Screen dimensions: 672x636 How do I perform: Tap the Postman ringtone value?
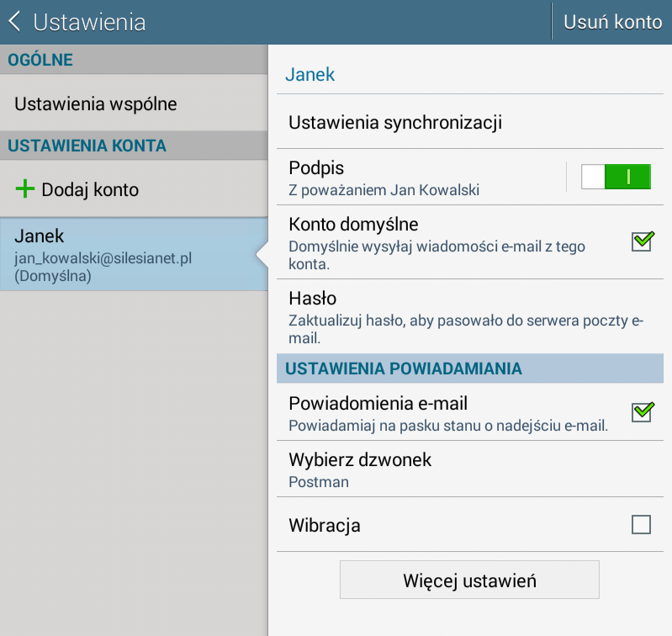click(319, 482)
